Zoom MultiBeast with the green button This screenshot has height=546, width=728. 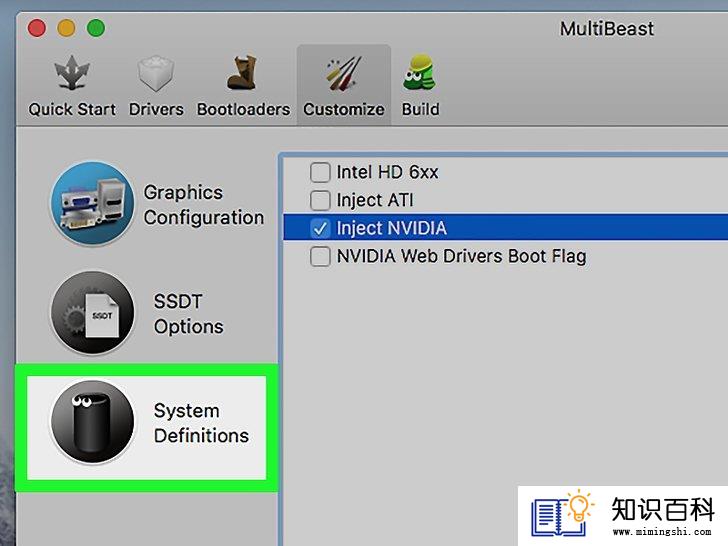pos(96,28)
